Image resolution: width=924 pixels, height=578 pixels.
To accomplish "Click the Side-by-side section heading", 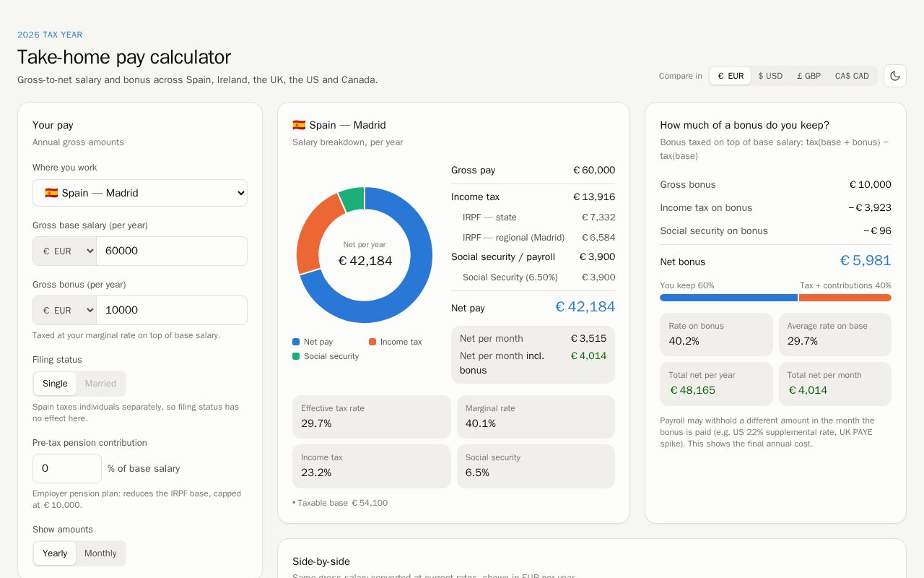I will pos(321,561).
